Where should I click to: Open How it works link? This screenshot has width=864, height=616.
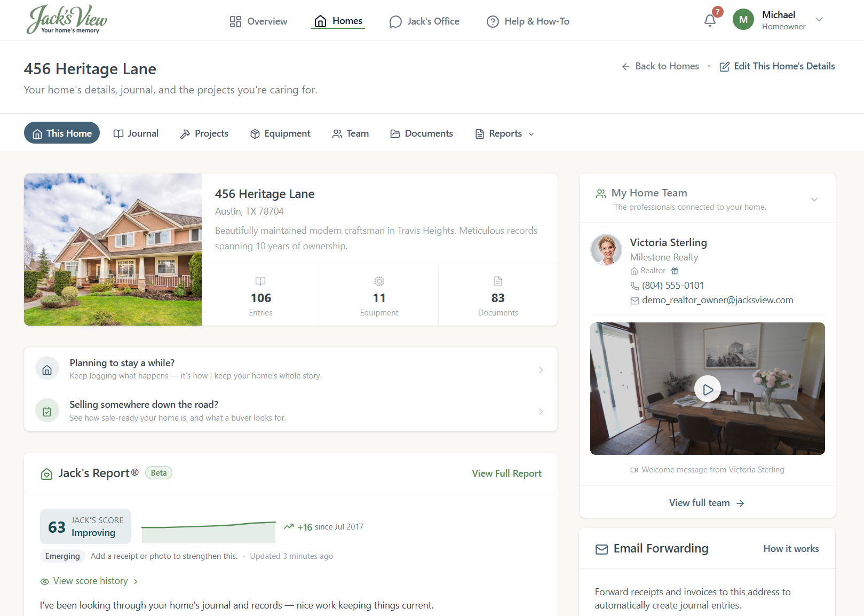coord(791,549)
